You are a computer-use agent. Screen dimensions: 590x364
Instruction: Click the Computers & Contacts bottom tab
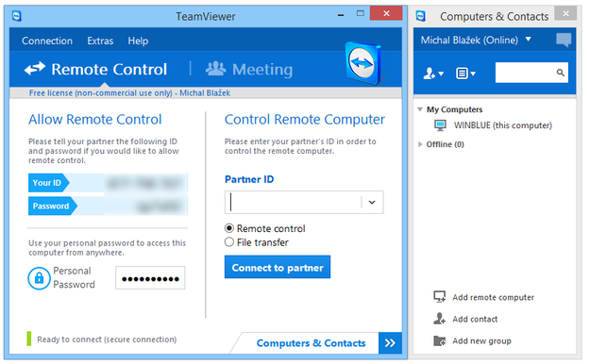pyautogui.click(x=311, y=343)
